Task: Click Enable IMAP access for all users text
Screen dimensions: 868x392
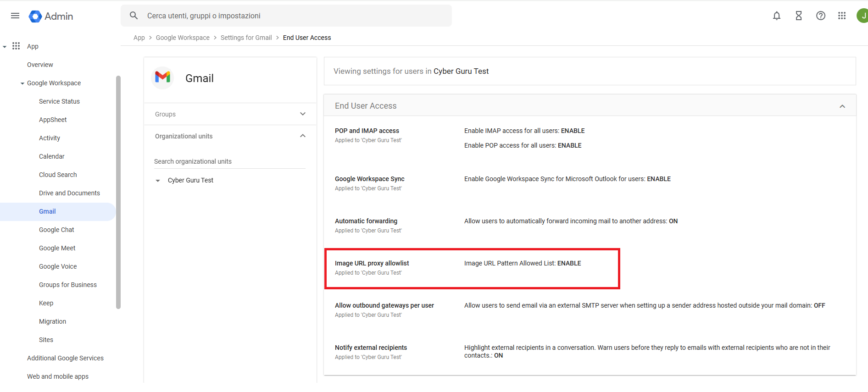Action: [x=524, y=131]
